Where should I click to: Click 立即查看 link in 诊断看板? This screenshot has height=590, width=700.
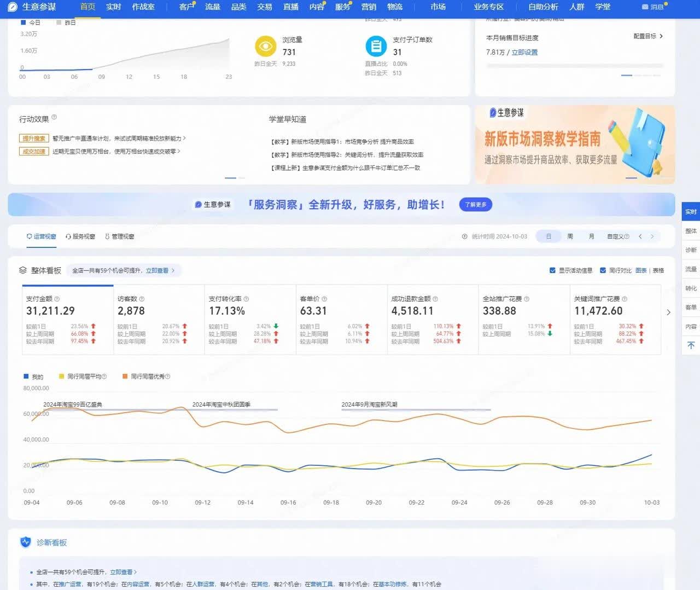(x=121, y=572)
